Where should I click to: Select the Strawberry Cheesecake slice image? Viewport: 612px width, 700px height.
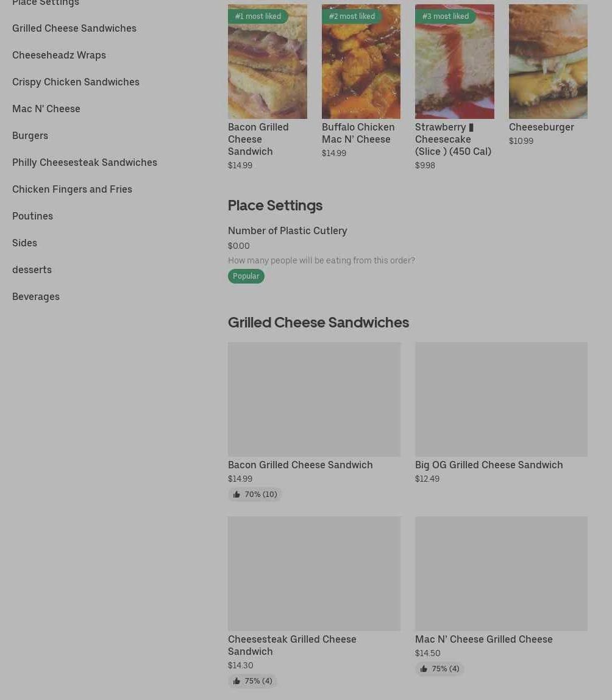pyautogui.click(x=455, y=62)
